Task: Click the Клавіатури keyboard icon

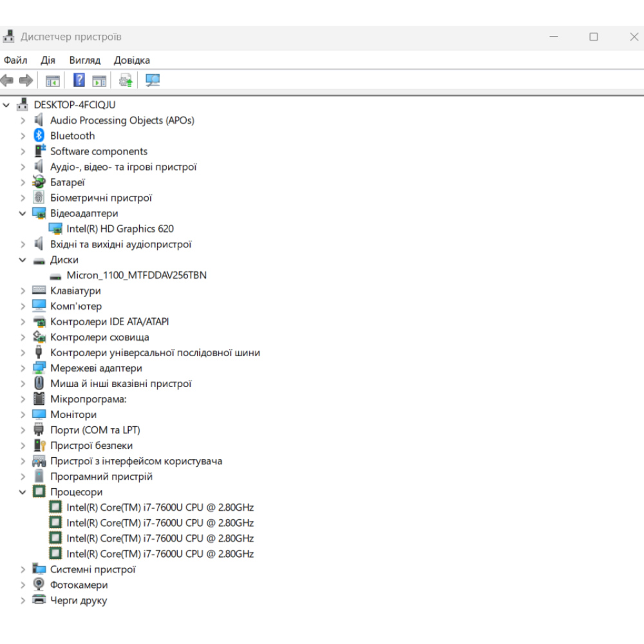Action: coord(39,290)
